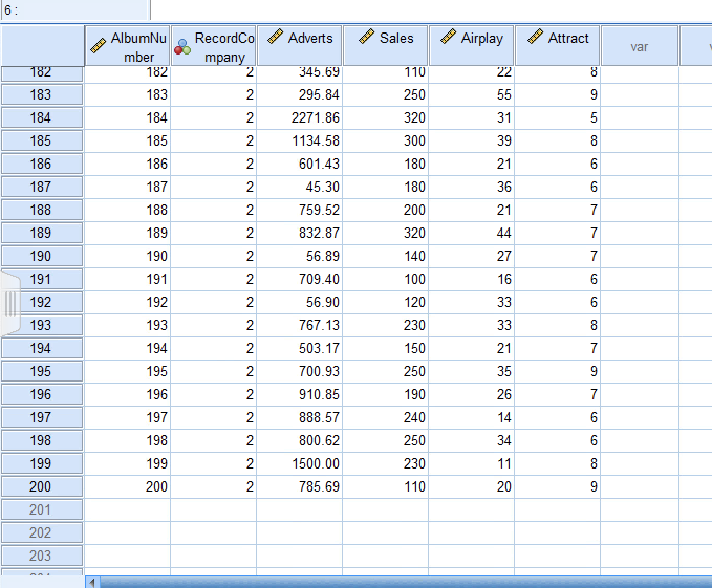
Task: Click AlbumNumber cell 192
Action: [127, 302]
